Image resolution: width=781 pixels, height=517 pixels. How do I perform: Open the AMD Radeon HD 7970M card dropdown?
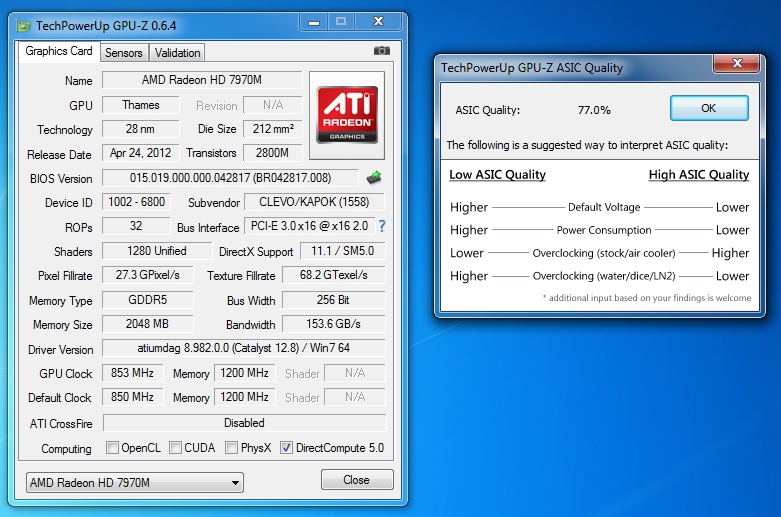pyautogui.click(x=134, y=483)
